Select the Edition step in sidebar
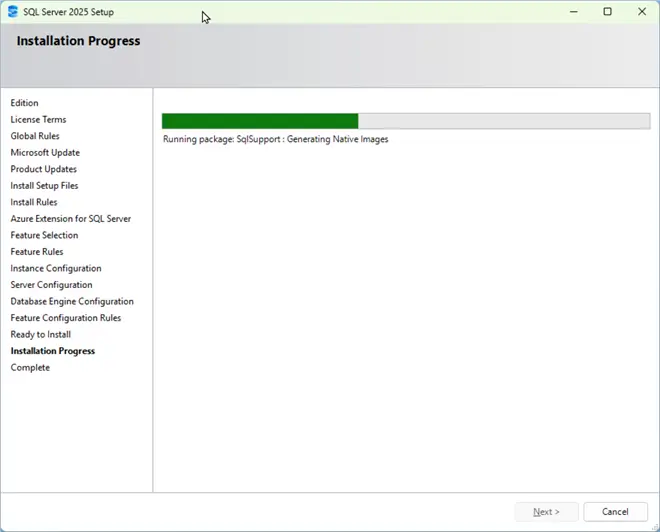The image size is (660, 532). point(24,103)
